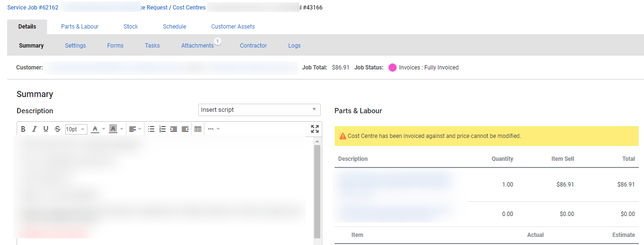Click the text alignment icon

[133, 129]
